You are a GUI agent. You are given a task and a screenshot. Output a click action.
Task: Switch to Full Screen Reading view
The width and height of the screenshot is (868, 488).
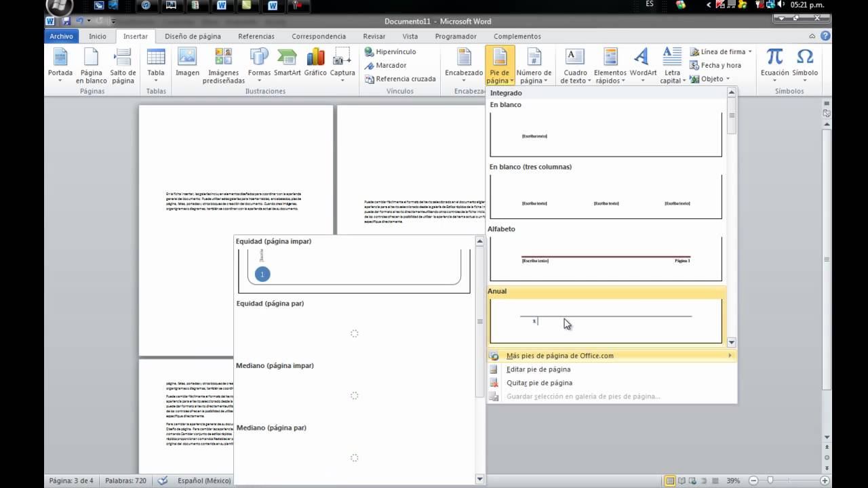pos(682,481)
